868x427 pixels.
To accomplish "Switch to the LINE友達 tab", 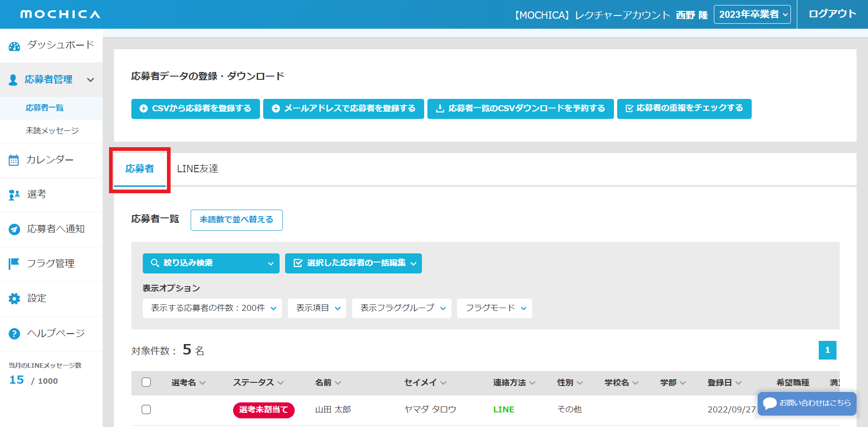I will (198, 169).
